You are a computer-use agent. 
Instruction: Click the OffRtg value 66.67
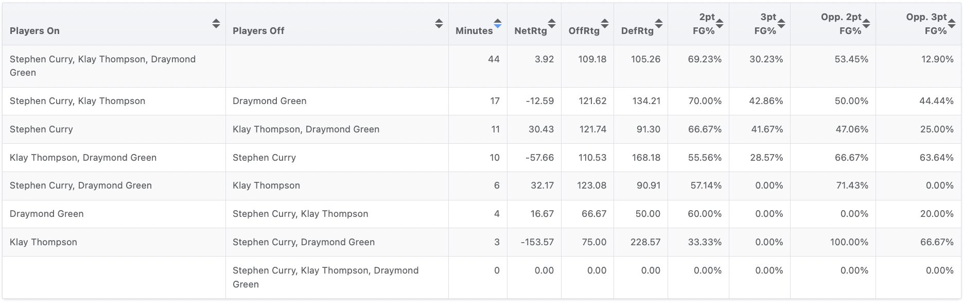[x=594, y=214]
